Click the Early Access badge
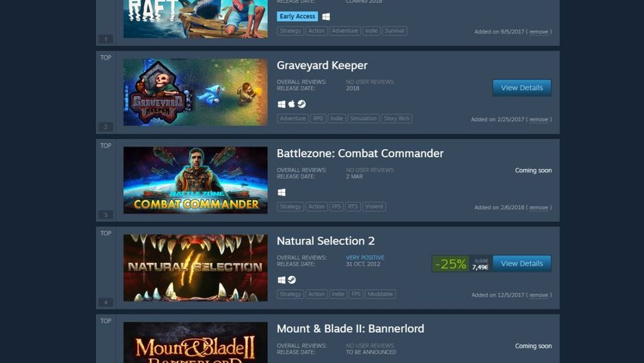This screenshot has height=363, width=644. pyautogui.click(x=297, y=16)
